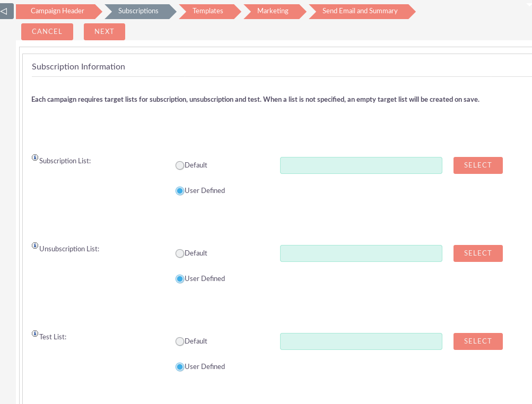Open Select picker for Unsubscription List
This screenshot has width=532, height=404.
click(x=478, y=253)
